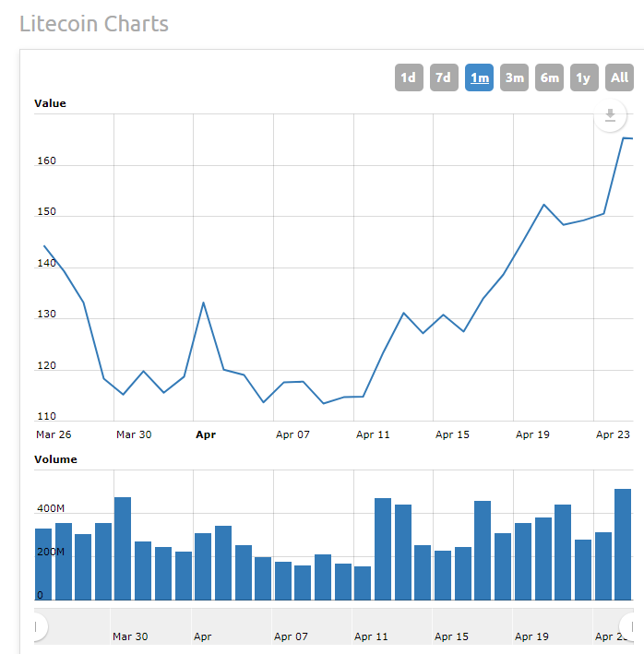Click the bold Apr label under value chart
Image resolution: width=644 pixels, height=654 pixels.
tap(206, 434)
